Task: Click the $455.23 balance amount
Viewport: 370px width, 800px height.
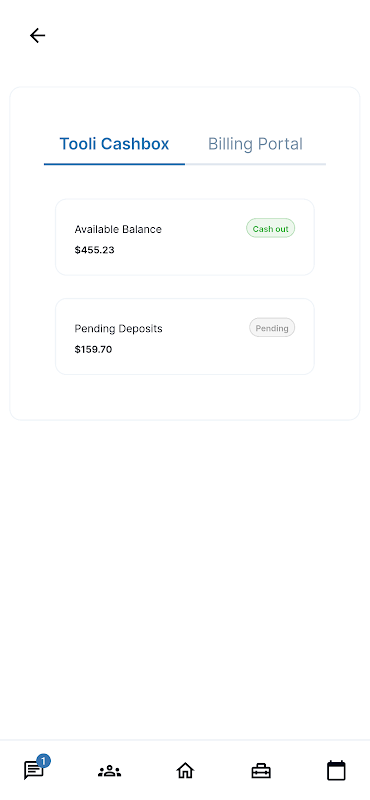Action: pyautogui.click(x=94, y=250)
